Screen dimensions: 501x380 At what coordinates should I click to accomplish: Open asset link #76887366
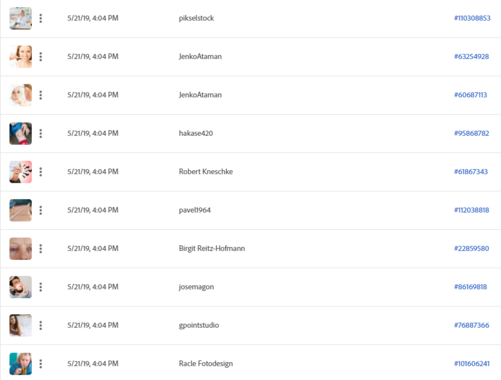tap(471, 325)
